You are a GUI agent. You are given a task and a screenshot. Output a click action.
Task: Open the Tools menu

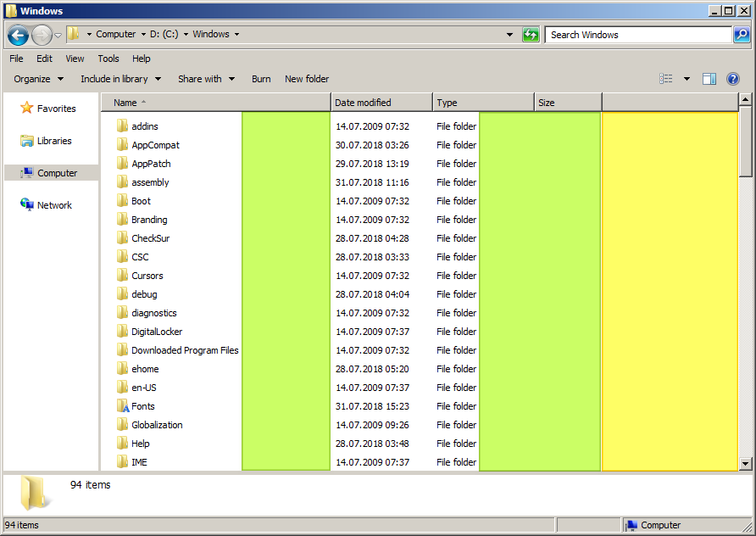point(108,59)
